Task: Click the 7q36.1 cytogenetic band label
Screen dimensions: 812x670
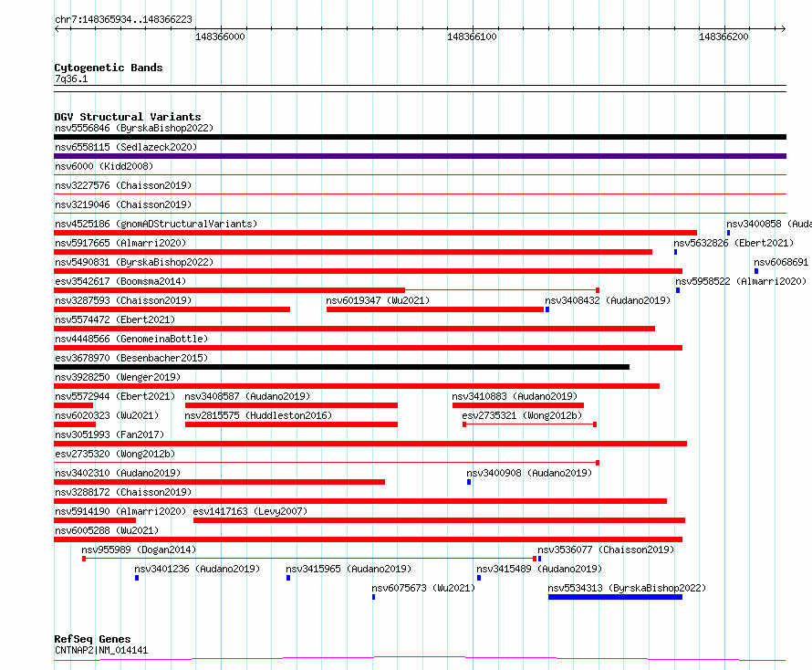Action: [x=71, y=79]
